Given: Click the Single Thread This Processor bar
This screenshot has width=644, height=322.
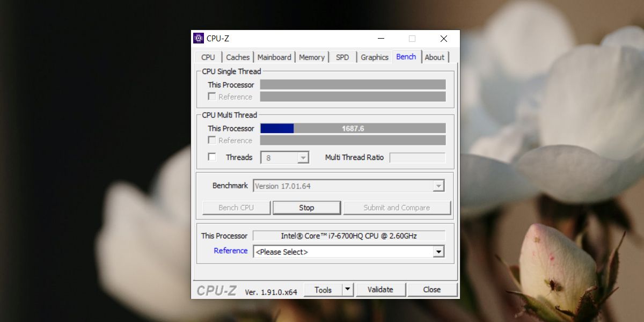Looking at the screenshot, I should 353,85.
